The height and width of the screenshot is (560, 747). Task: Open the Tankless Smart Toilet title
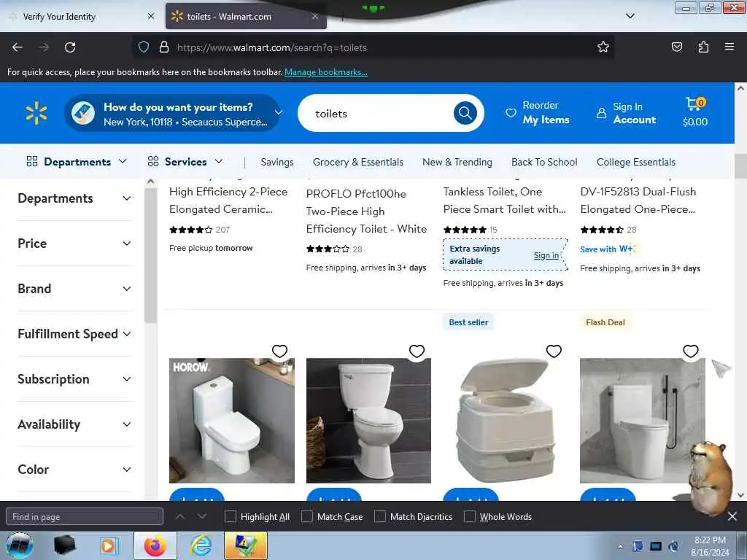pos(505,200)
